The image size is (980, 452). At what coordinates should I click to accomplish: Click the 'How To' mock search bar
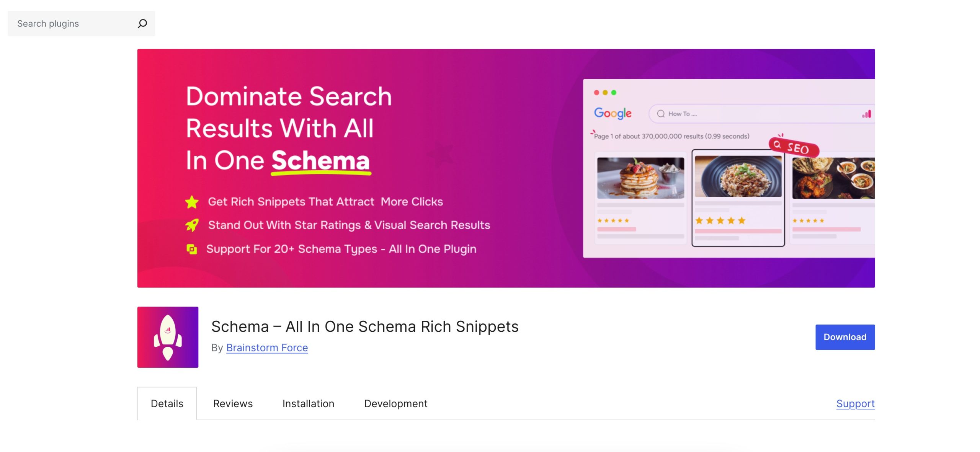click(758, 114)
